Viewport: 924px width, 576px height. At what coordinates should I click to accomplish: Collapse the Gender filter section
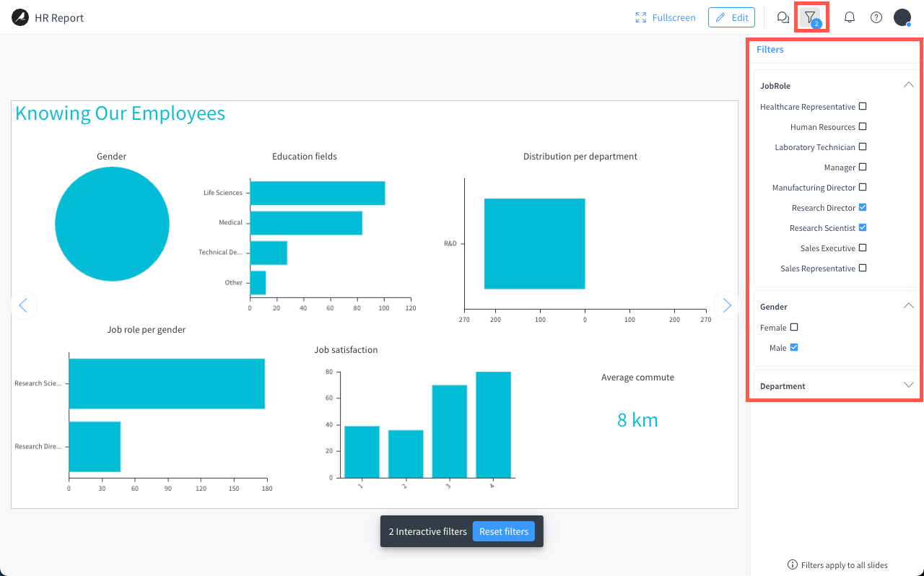(909, 305)
